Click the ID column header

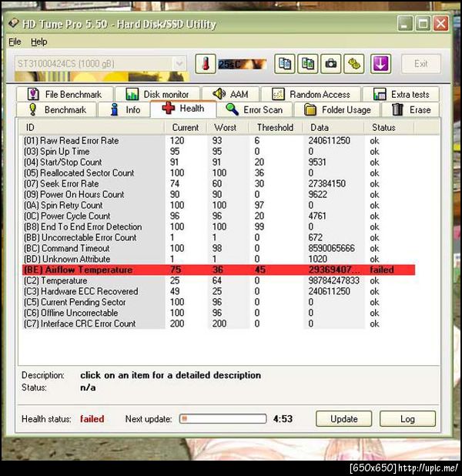(x=92, y=127)
